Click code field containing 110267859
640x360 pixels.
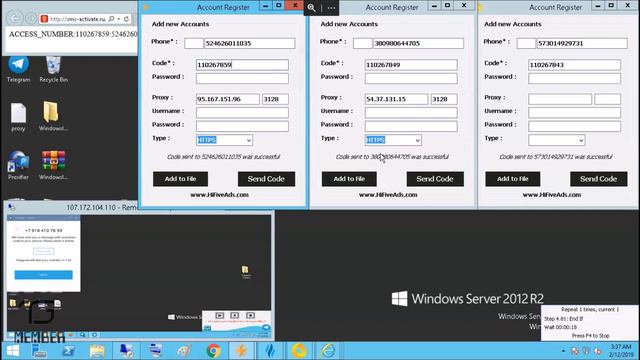click(242, 65)
